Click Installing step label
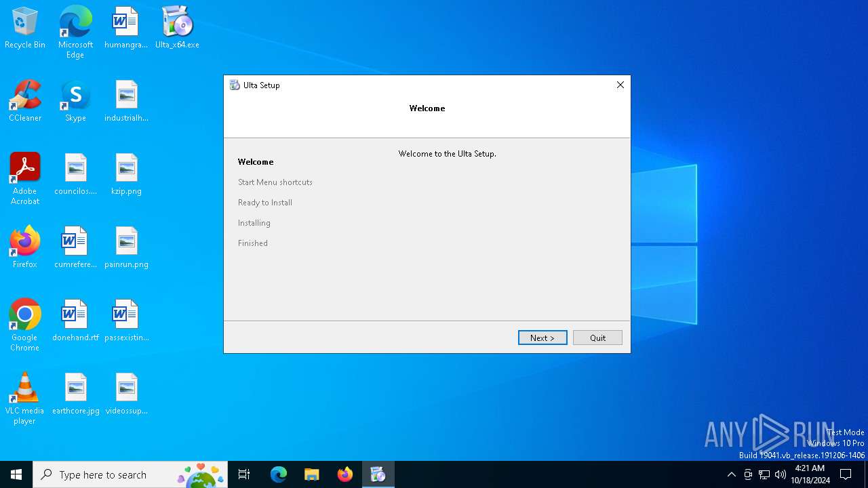868x488 pixels. (x=254, y=223)
